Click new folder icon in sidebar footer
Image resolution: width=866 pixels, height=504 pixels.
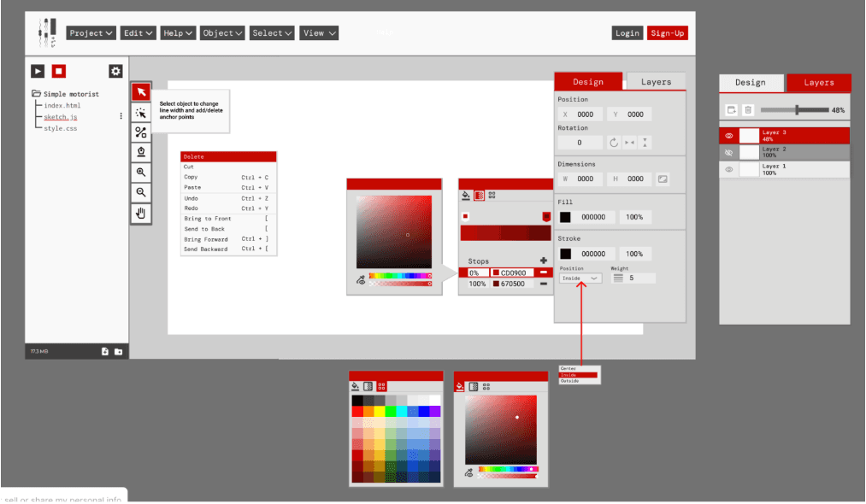[118, 352]
